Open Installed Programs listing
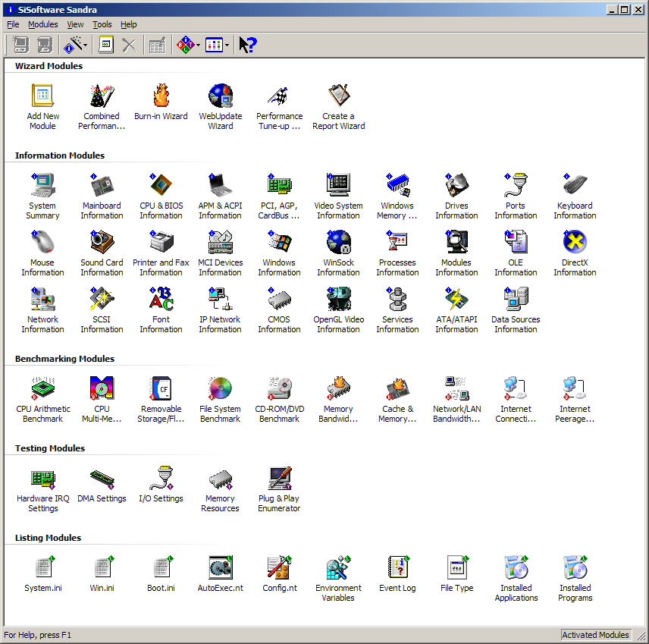Screen dimensions: 649x644 575,578
